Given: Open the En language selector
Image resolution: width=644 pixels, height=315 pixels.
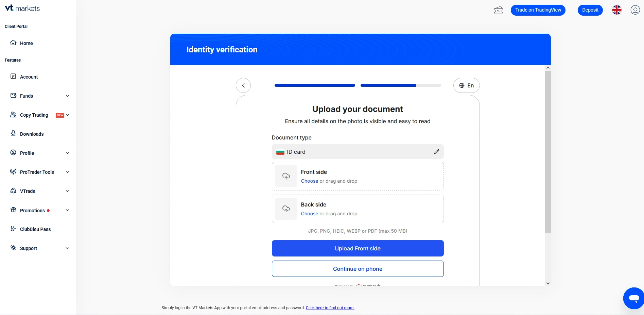Looking at the screenshot, I should pyautogui.click(x=466, y=85).
